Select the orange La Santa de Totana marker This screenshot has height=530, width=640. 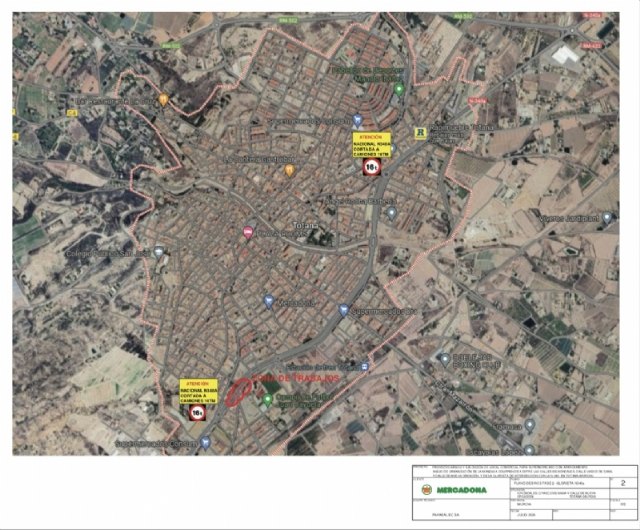[x=289, y=170]
